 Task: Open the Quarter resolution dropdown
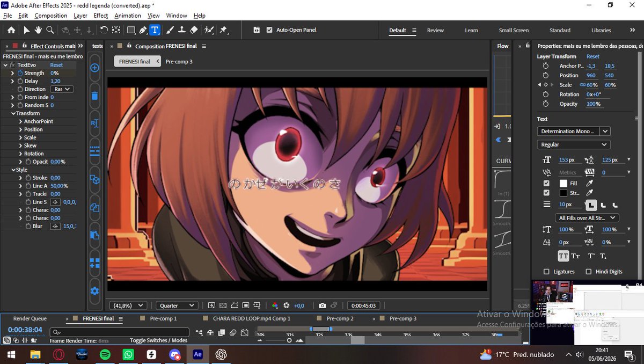pyautogui.click(x=177, y=305)
